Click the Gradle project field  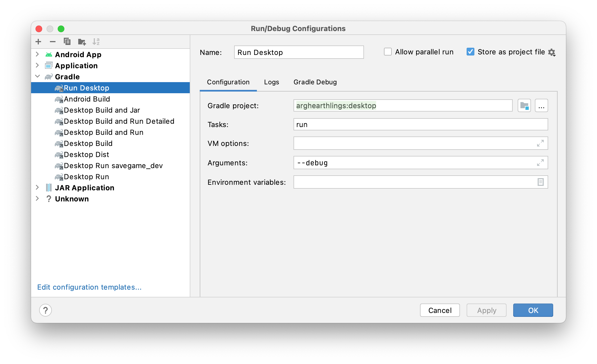coord(403,106)
